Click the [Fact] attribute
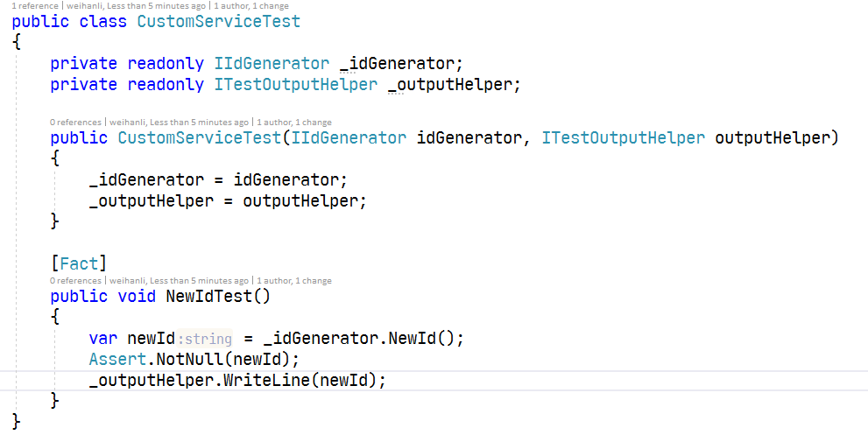The height and width of the screenshot is (442, 868). tap(79, 263)
